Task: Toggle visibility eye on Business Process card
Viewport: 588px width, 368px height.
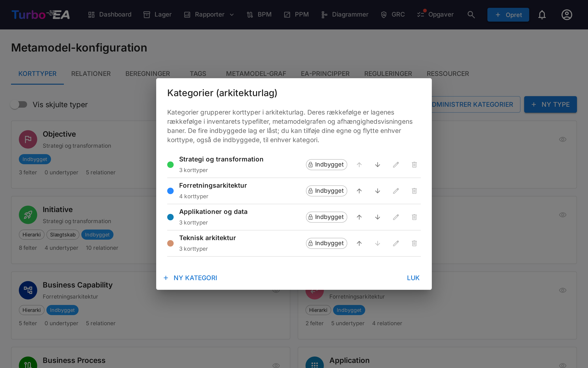Action: tap(276, 365)
